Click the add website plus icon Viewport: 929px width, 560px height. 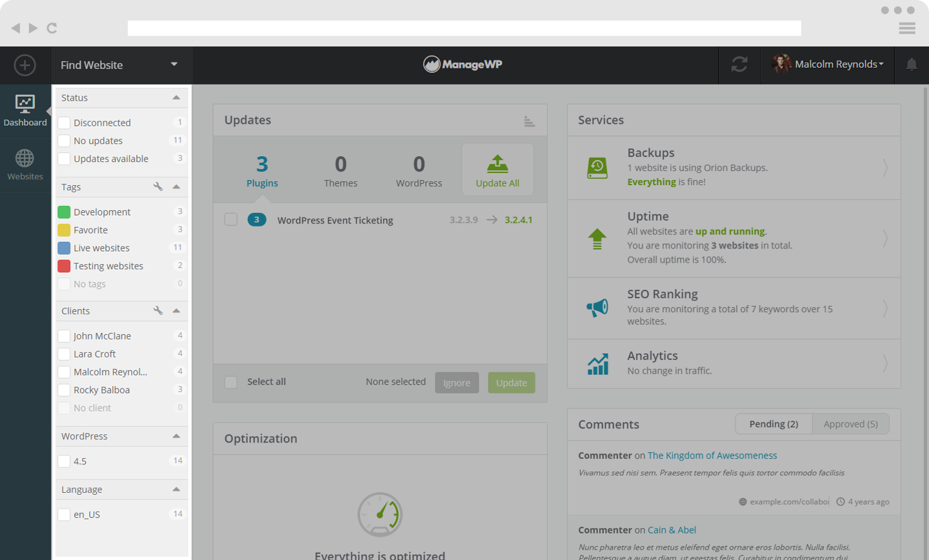(x=25, y=65)
